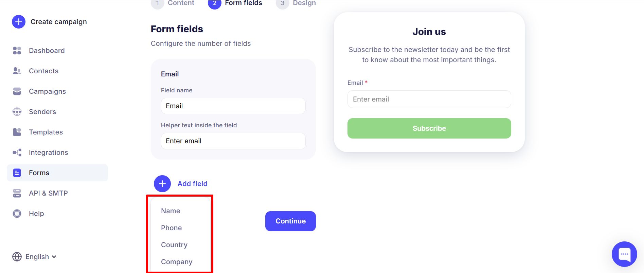Choose Phone field option
The height and width of the screenshot is (273, 644).
(x=171, y=228)
